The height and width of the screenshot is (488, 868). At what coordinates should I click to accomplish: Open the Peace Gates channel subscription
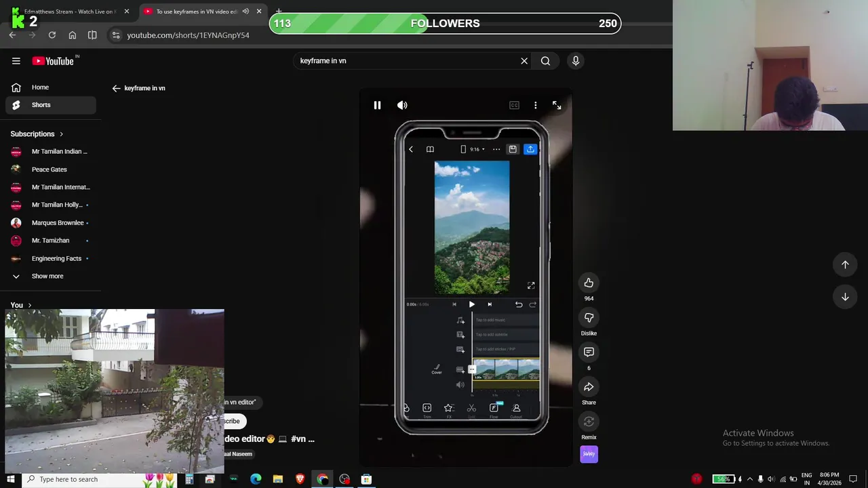tap(51, 169)
